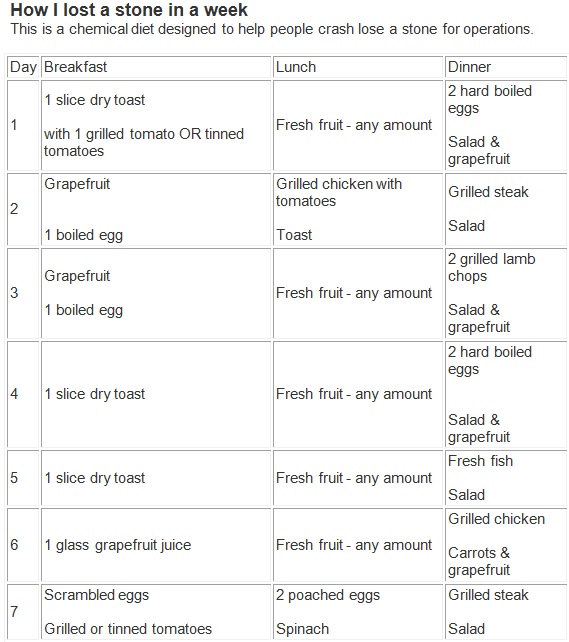Select Day 6 breakfast glass grapefruit juice cell

pyautogui.click(x=156, y=545)
